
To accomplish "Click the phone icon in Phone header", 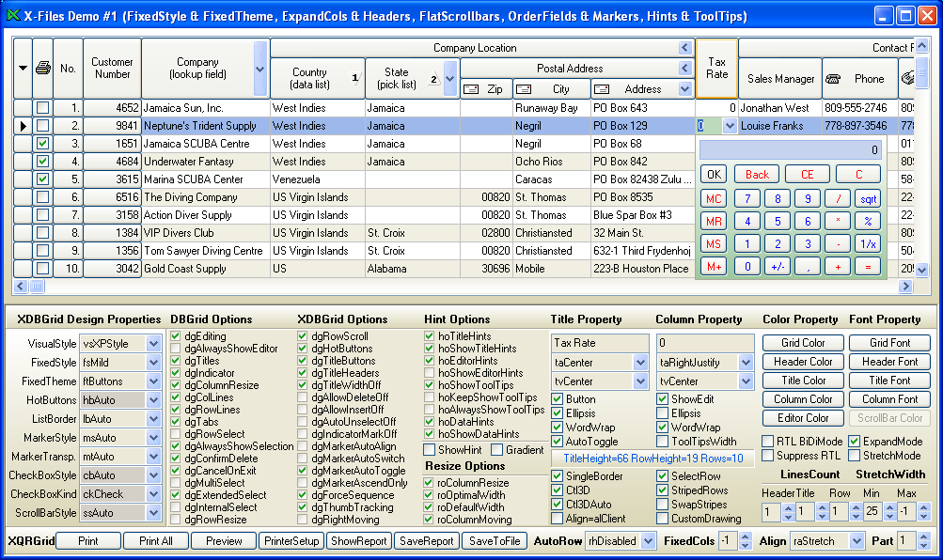I will tap(834, 79).
